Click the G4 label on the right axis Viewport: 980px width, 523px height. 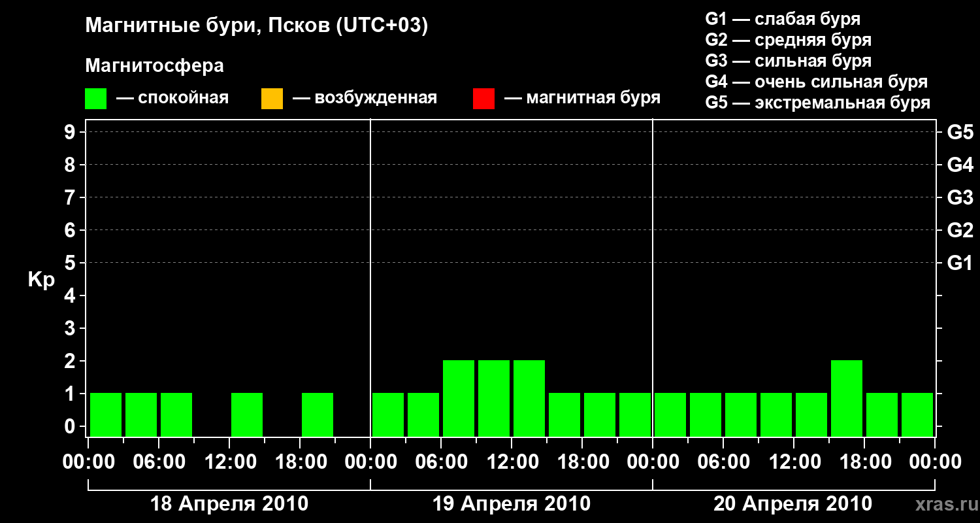pos(960,165)
